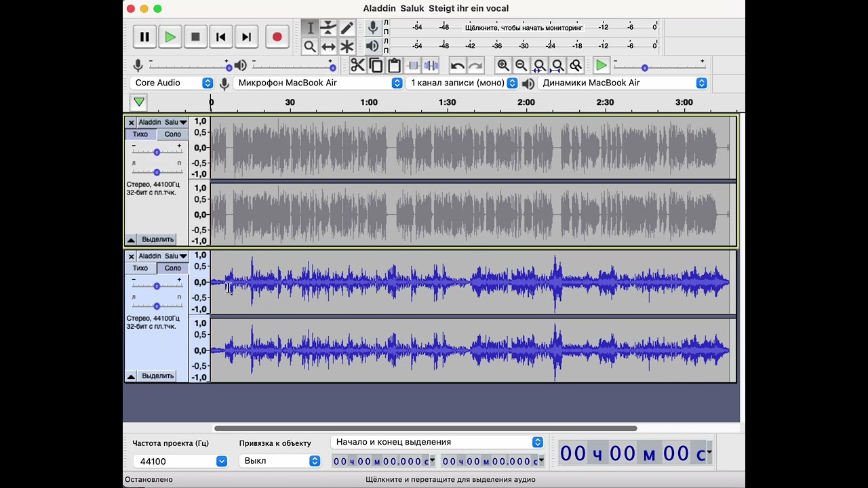Click the selection end time field
The image size is (868, 488).
point(492,462)
